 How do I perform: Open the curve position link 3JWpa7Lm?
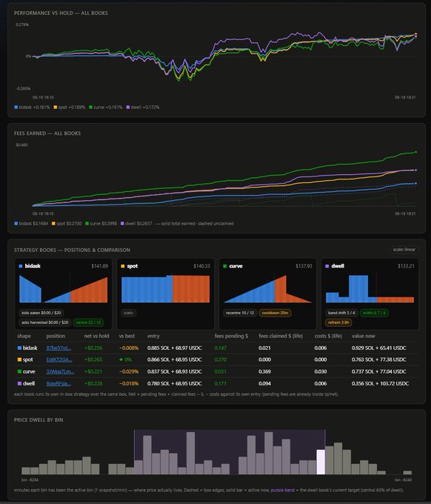coord(60,371)
